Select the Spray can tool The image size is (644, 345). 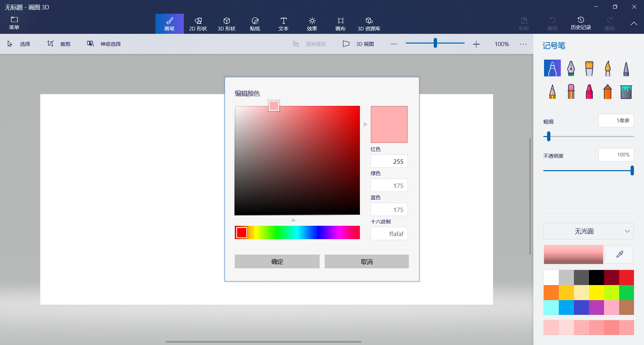(x=607, y=91)
